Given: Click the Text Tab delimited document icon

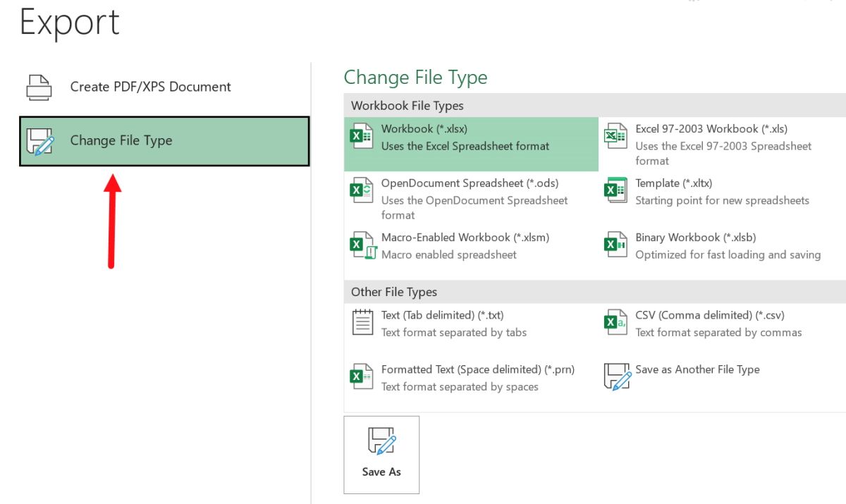Looking at the screenshot, I should click(x=362, y=322).
